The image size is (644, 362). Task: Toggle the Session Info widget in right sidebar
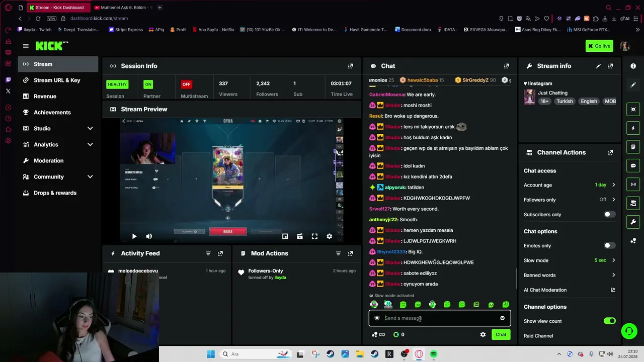(x=633, y=185)
